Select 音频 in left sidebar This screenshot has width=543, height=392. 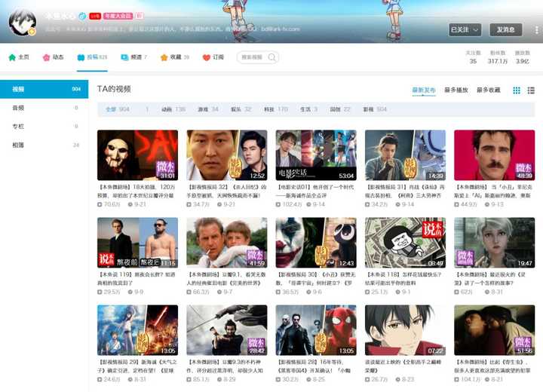point(44,108)
